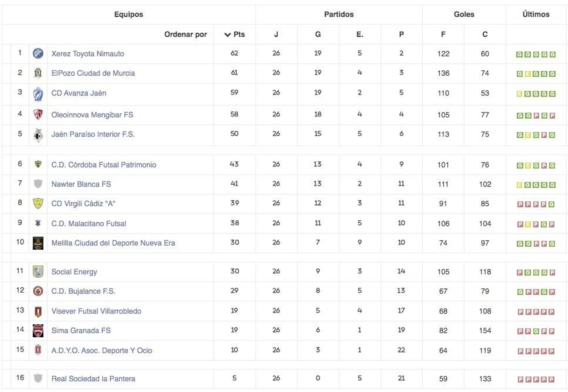Sort table by G wins column

318,34
